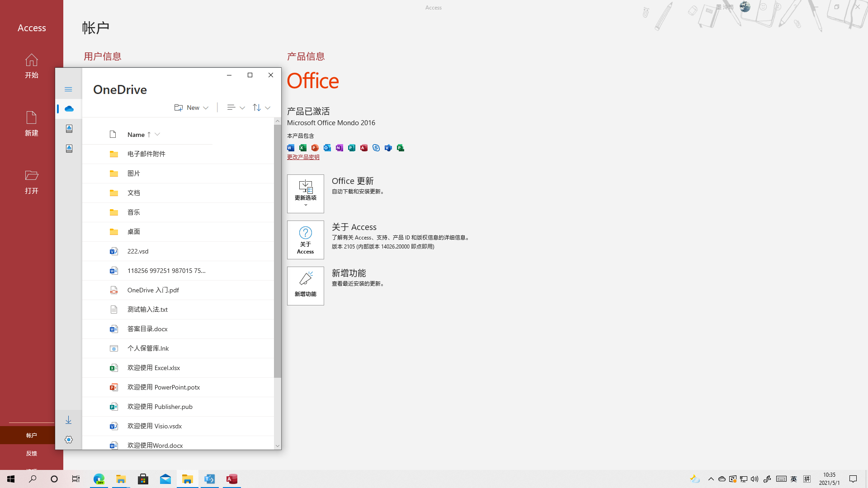Image resolution: width=868 pixels, height=488 pixels.
Task: Open the 文档 folder
Action: click(x=178, y=193)
